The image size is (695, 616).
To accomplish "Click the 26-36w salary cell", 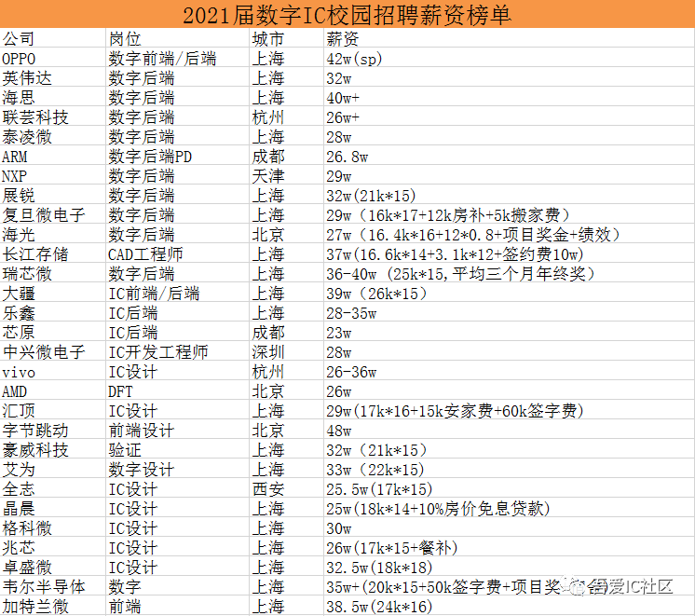I will coord(509,371).
